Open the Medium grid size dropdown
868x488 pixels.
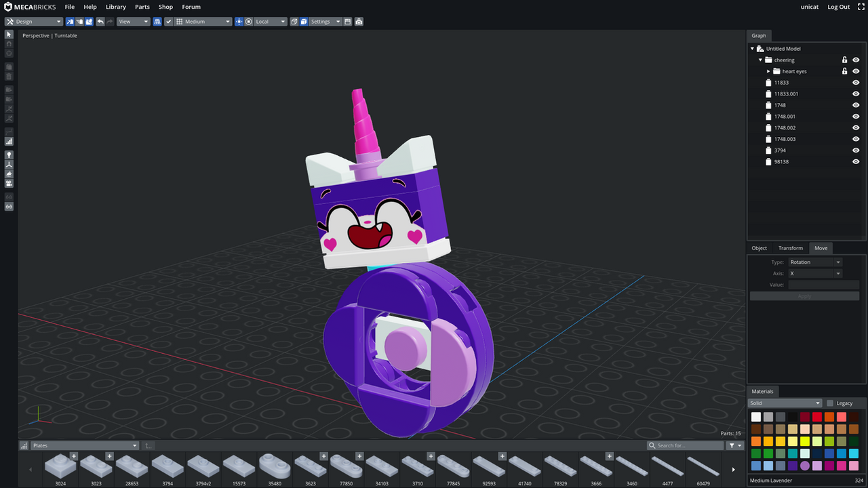(x=203, y=22)
